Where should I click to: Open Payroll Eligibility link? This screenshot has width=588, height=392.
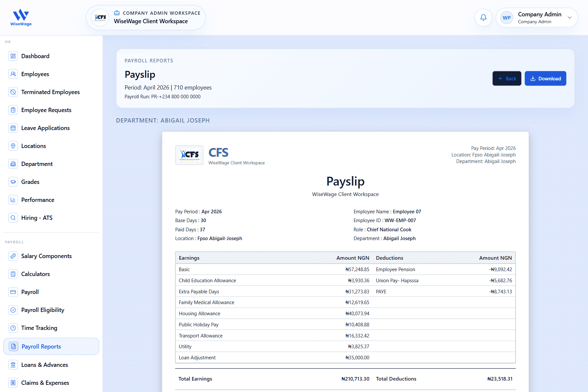(x=51, y=310)
